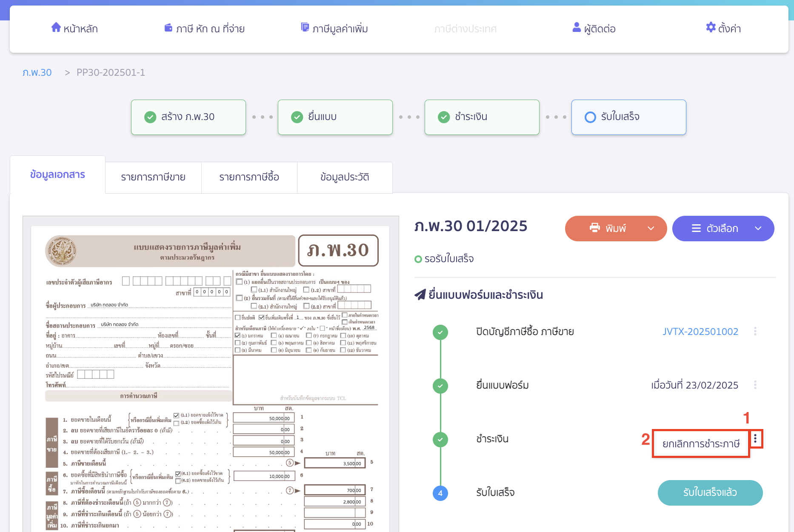
Task: Click the รับใบเสร็จ progress step circle
Action: (x=590, y=117)
